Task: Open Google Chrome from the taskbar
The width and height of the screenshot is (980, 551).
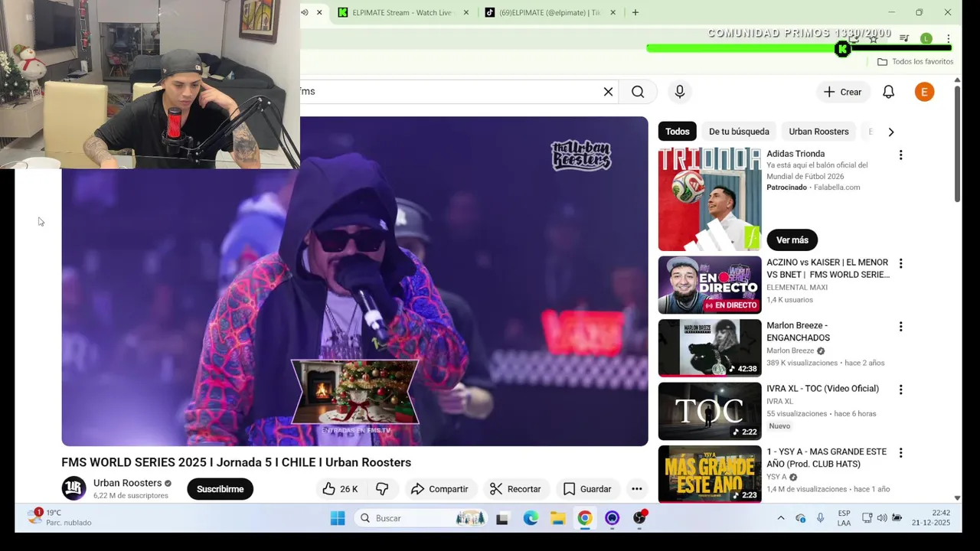Action: [584, 518]
